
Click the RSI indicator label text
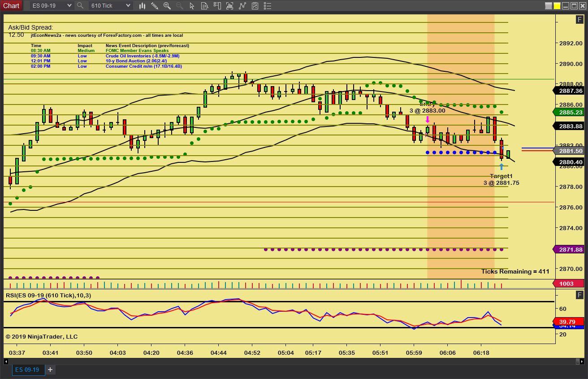point(48,295)
